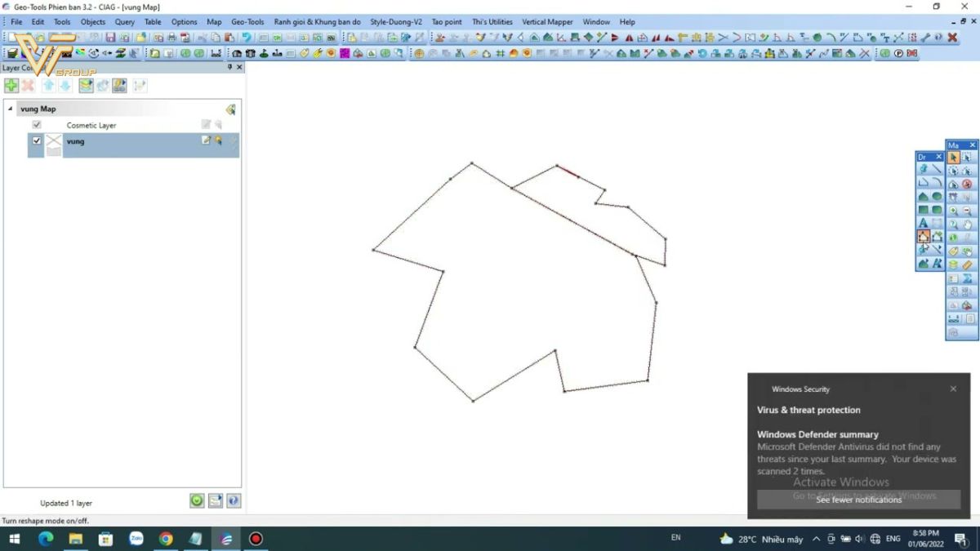This screenshot has width=980, height=551.
Task: Toggle editable pencil icon on vung layer
Action: point(206,140)
